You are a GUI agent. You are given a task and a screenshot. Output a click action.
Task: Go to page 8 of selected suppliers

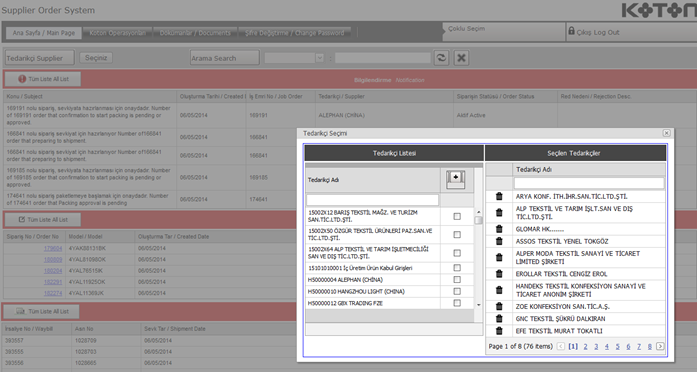point(649,346)
